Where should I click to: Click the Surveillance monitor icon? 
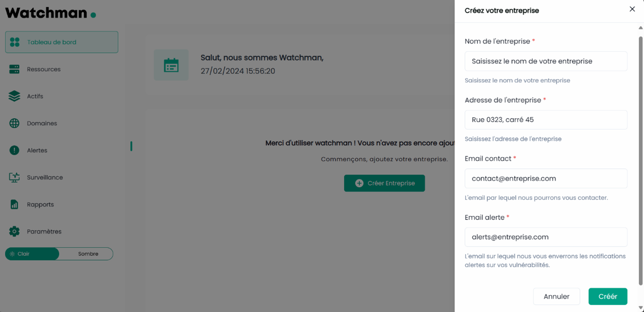coord(14,177)
